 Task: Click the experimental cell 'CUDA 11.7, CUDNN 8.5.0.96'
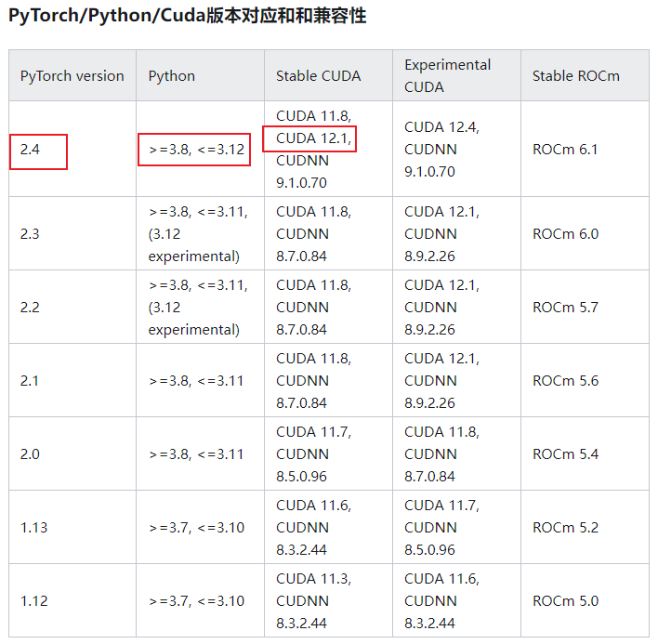[456, 527]
